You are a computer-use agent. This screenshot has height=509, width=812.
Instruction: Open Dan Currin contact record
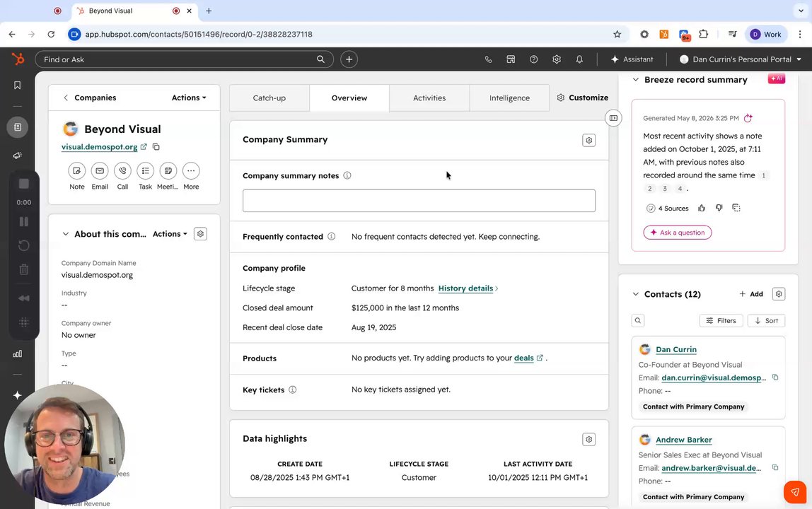(675, 349)
